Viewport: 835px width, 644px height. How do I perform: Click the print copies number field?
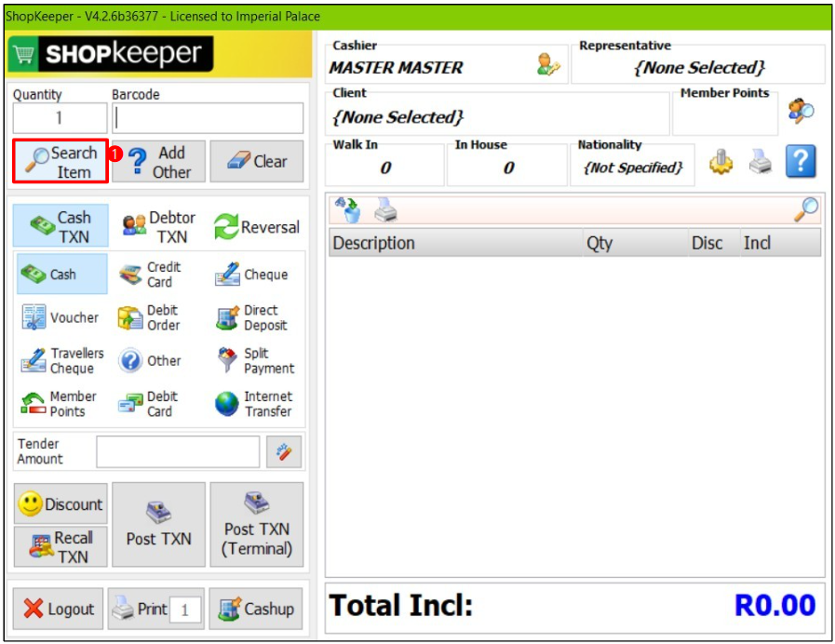[x=185, y=610]
